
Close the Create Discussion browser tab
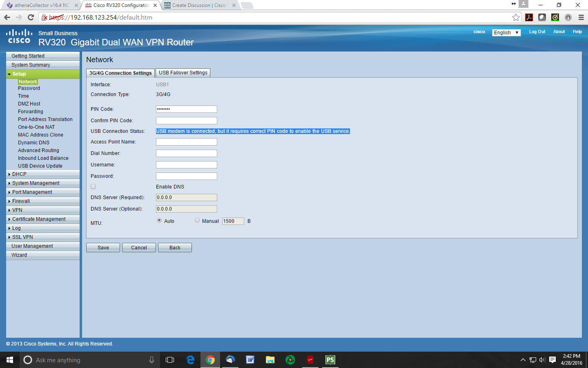click(x=234, y=5)
